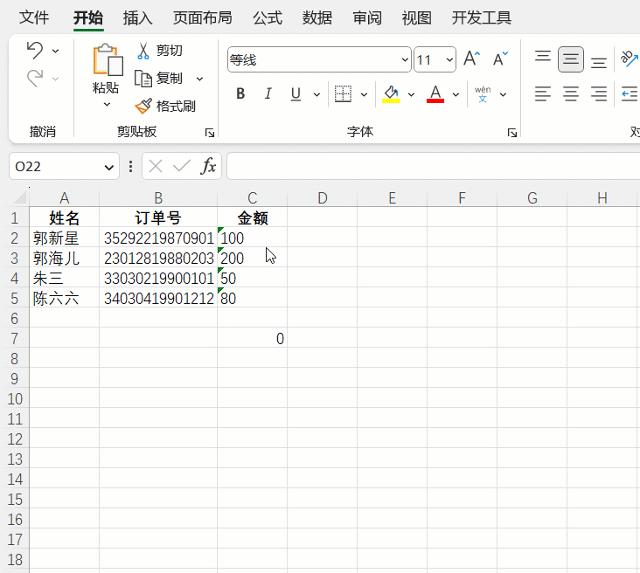The width and height of the screenshot is (640, 573).
Task: Select cell C3 containing 200
Action: pos(252,258)
